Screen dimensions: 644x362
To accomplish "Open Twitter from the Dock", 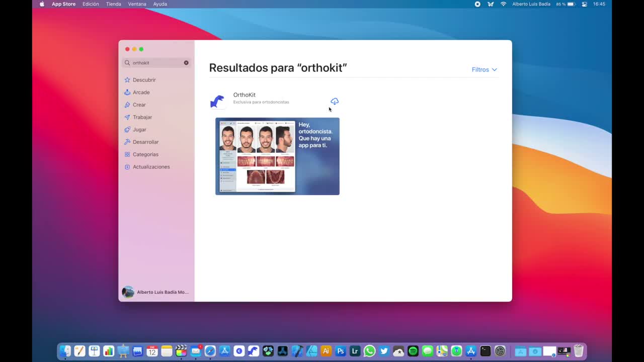I will (x=384, y=351).
